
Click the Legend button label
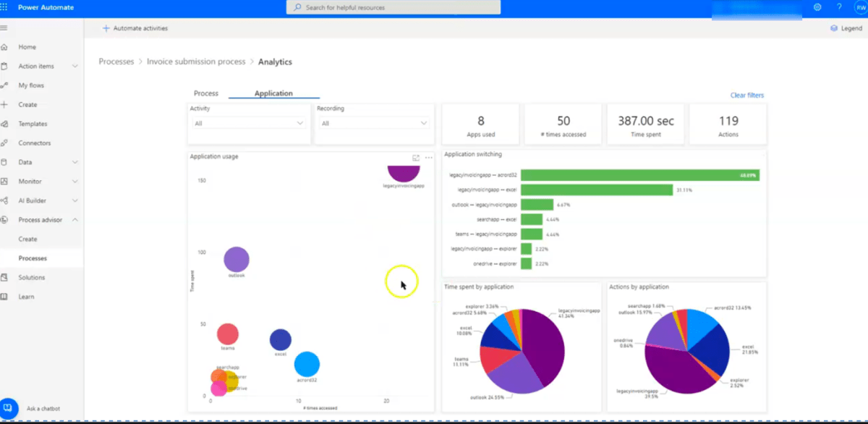(x=851, y=28)
